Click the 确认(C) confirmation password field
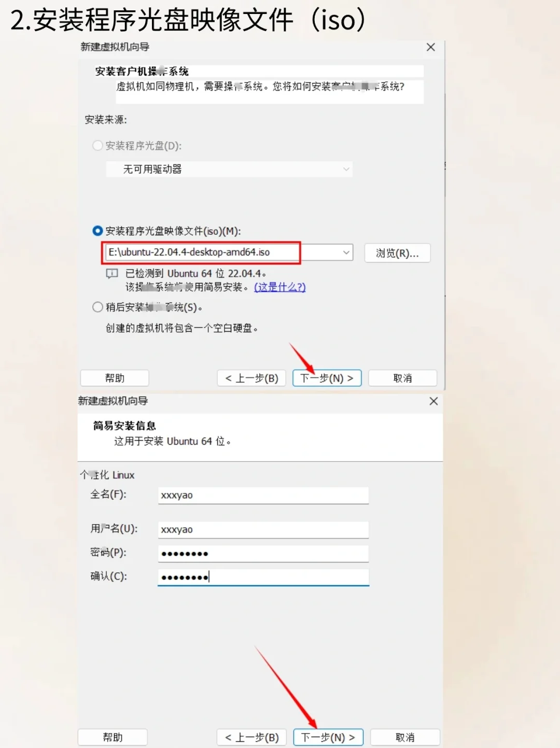 [263, 577]
